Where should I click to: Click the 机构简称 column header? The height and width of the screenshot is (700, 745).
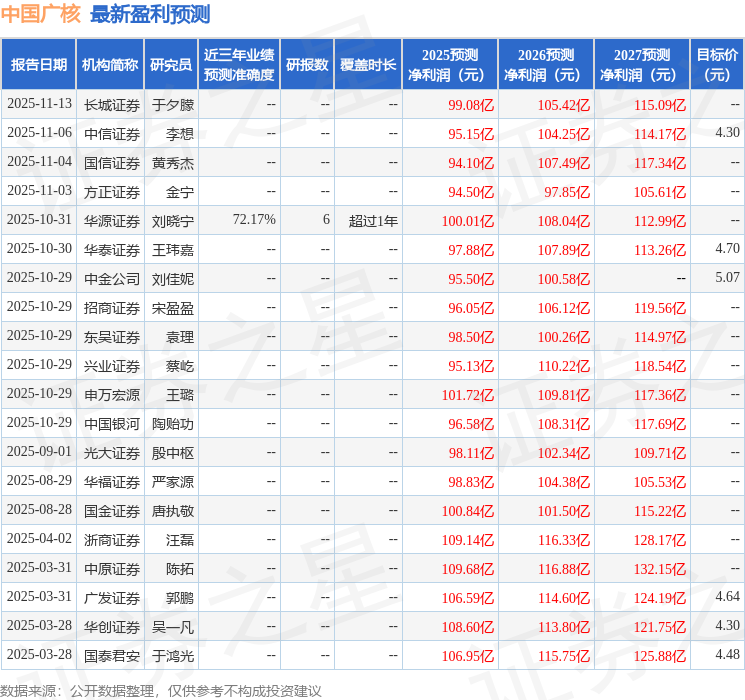point(110,65)
